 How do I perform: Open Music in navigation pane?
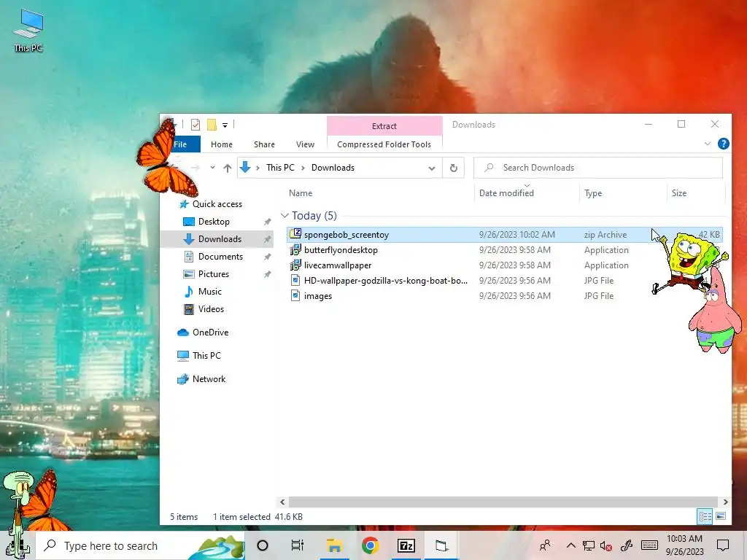tap(209, 292)
